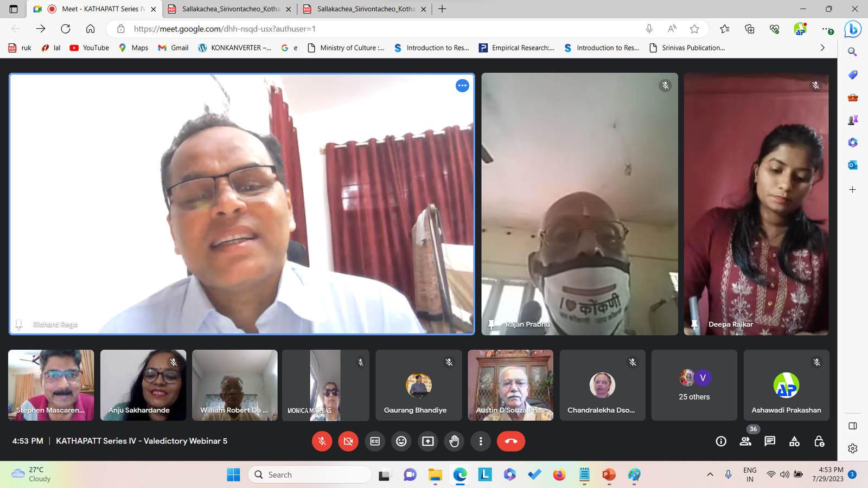Open the PowerPoint icon in taskbar
Image resolution: width=868 pixels, height=488 pixels.
[609, 474]
